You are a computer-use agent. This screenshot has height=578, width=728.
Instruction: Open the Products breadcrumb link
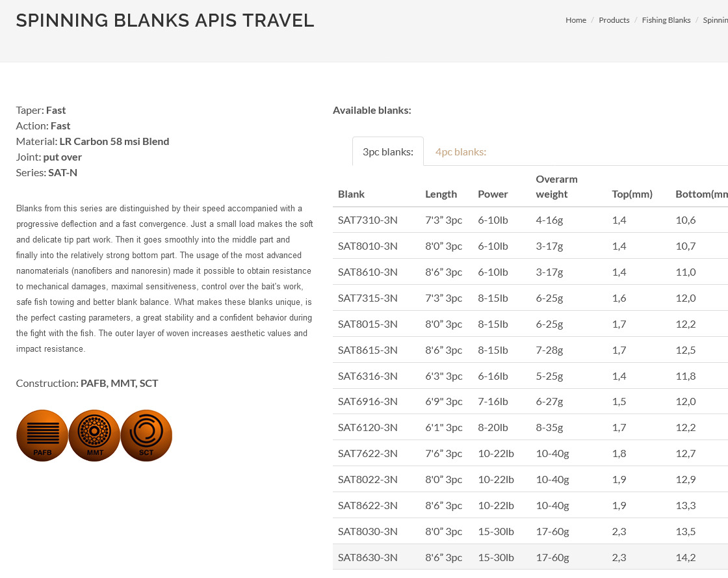(614, 20)
